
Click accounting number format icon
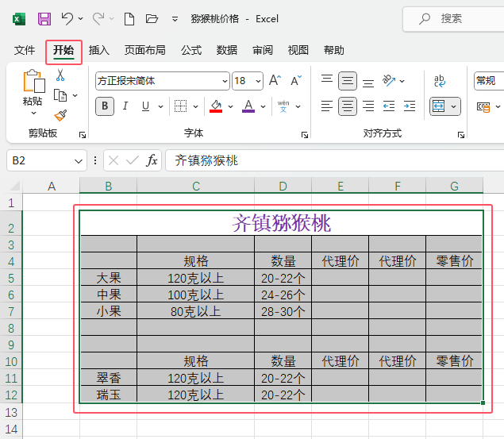[x=483, y=106]
